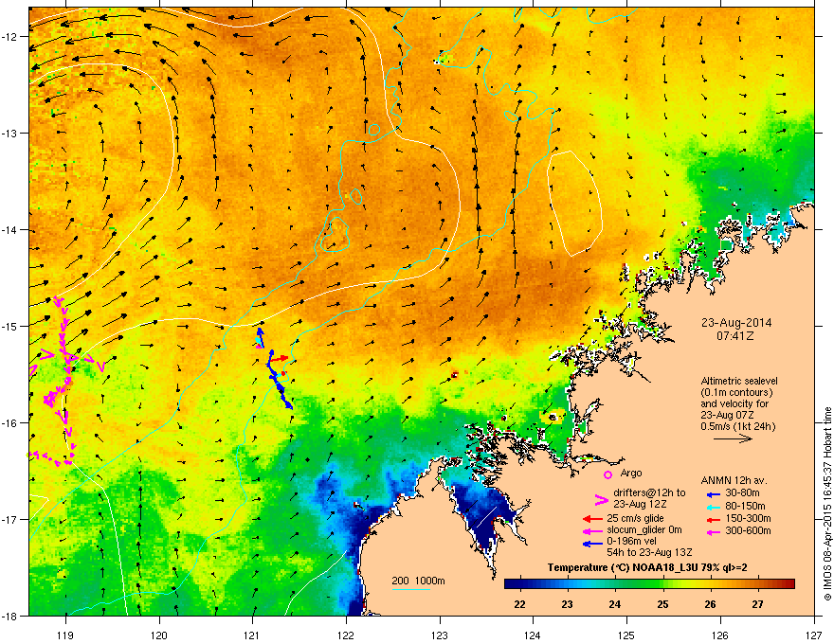Click the 0.5m/s (1kt 24h) label
The height and width of the screenshot is (644, 834).
coord(737,427)
